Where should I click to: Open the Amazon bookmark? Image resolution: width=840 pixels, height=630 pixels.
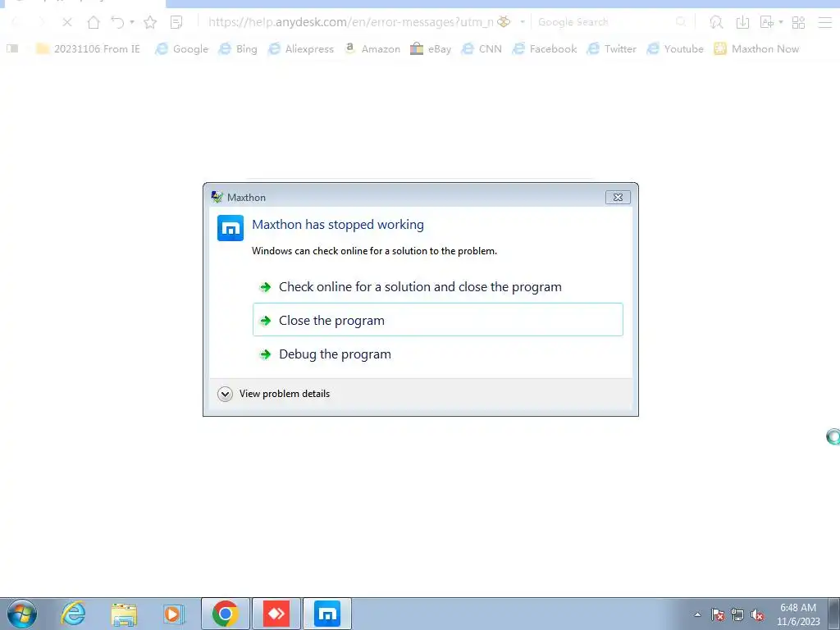pos(372,48)
